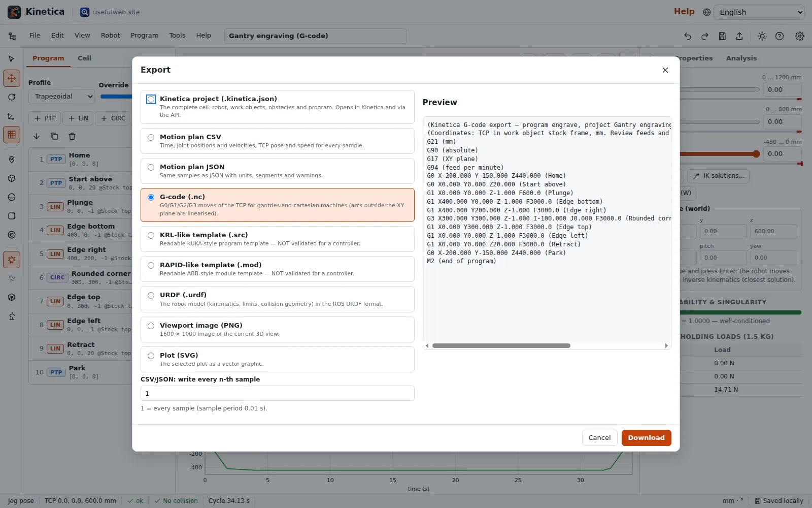Viewport: 812px width, 508px height.
Task: Select the move/jog cross-arrows tool
Action: tap(12, 78)
